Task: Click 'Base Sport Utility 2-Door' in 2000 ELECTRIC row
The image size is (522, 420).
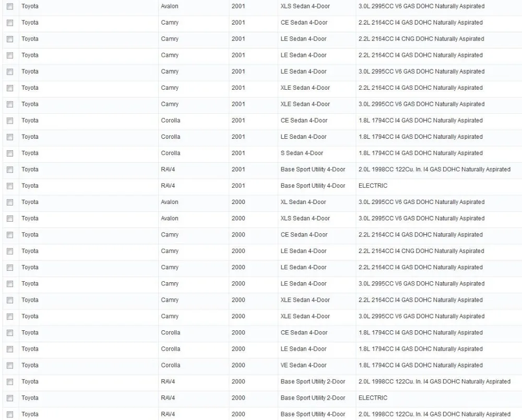Action: (x=313, y=398)
